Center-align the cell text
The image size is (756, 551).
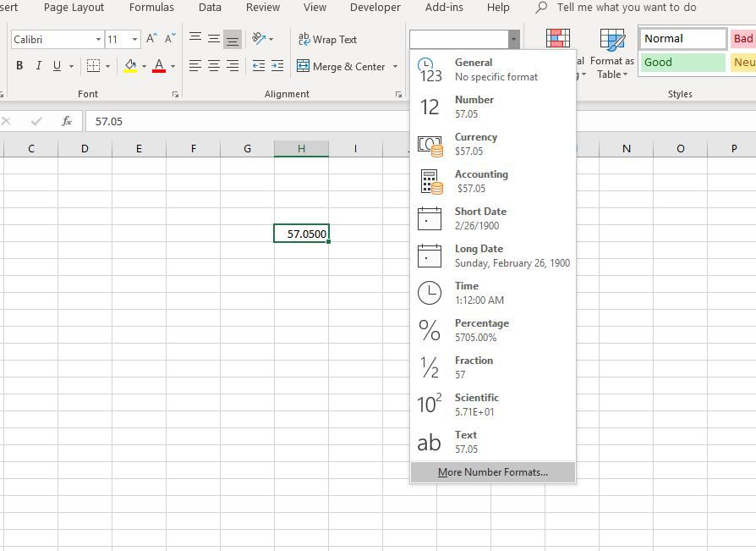(x=212, y=65)
